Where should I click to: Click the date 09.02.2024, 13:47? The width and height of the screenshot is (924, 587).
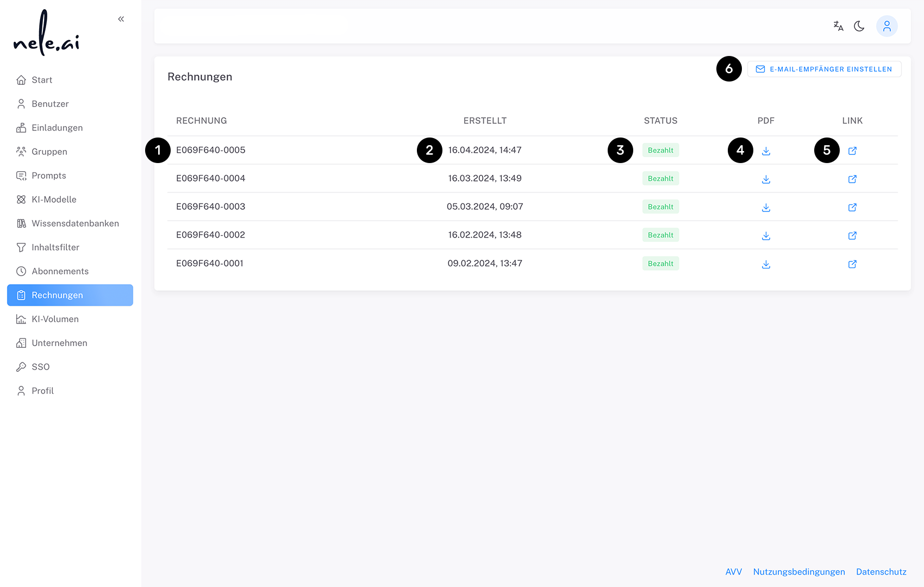[485, 263]
